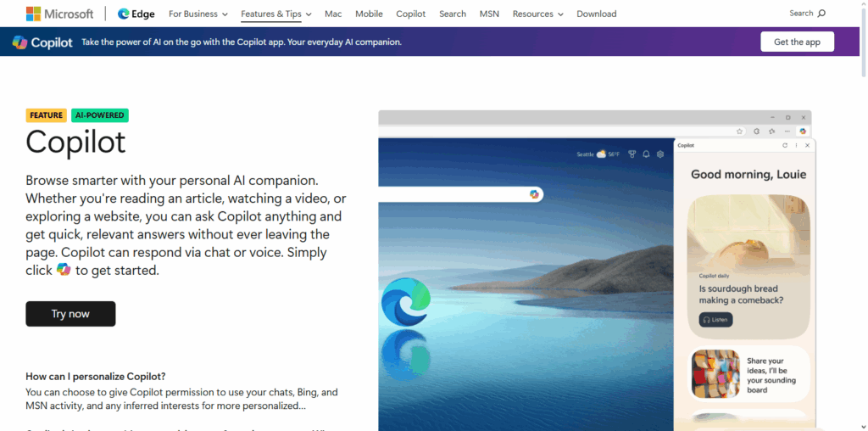
Task: Click the Try now button
Action: 70,314
